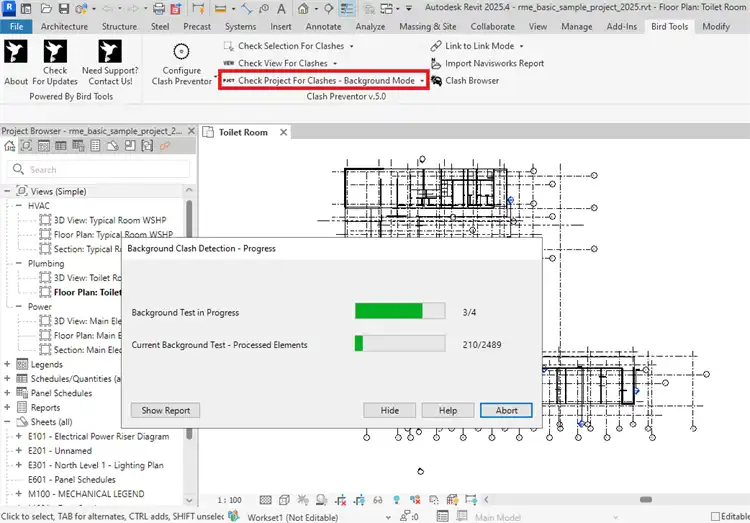Screen dimensions: 750x523
Task: Open the Massing & Site tab
Action: pyautogui.click(x=428, y=26)
